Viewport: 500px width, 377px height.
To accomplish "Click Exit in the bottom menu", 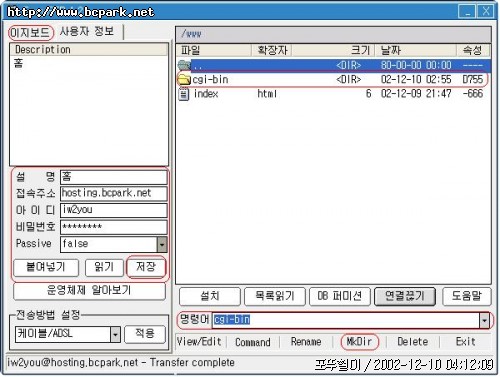I will tap(465, 342).
